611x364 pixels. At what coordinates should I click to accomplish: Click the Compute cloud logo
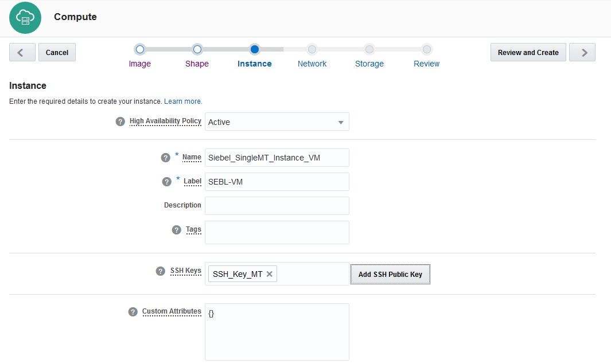[25, 18]
